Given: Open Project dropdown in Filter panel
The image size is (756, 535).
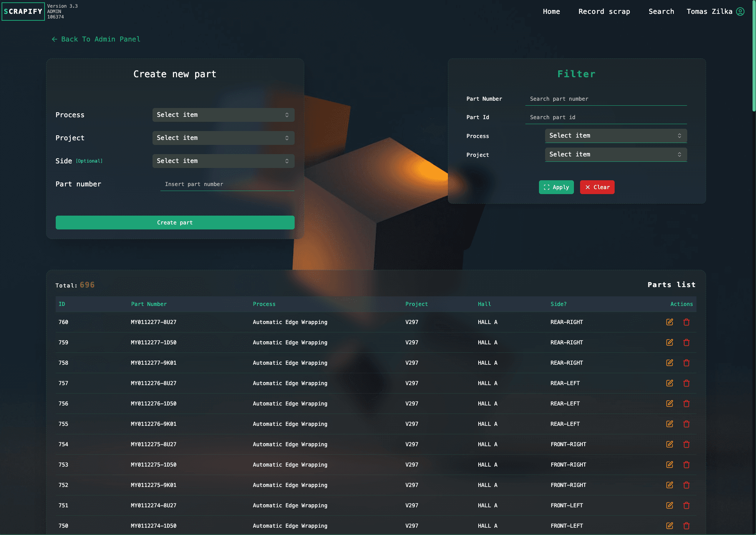Looking at the screenshot, I should pos(616,155).
